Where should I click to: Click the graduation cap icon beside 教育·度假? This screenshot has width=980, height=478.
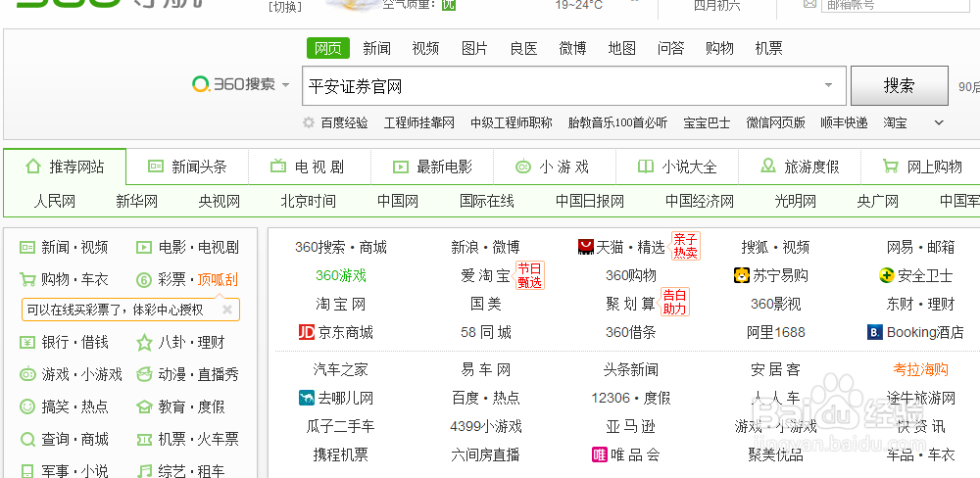[x=144, y=406]
